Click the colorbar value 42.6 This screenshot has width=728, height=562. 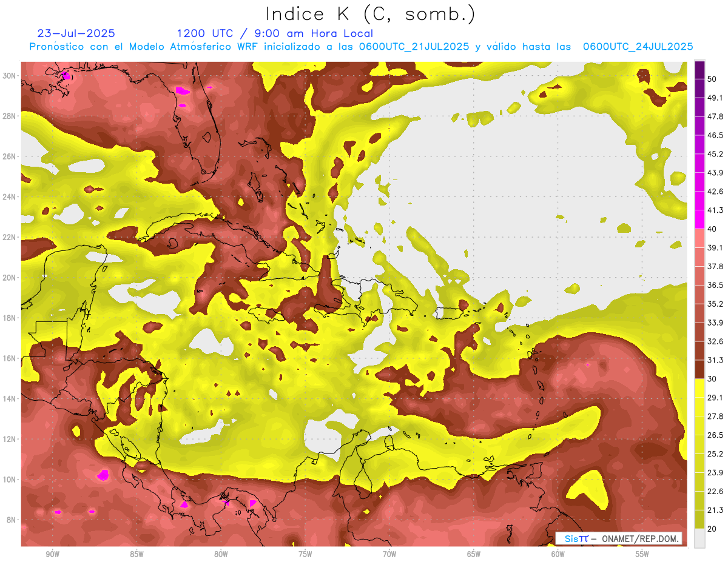click(x=715, y=192)
